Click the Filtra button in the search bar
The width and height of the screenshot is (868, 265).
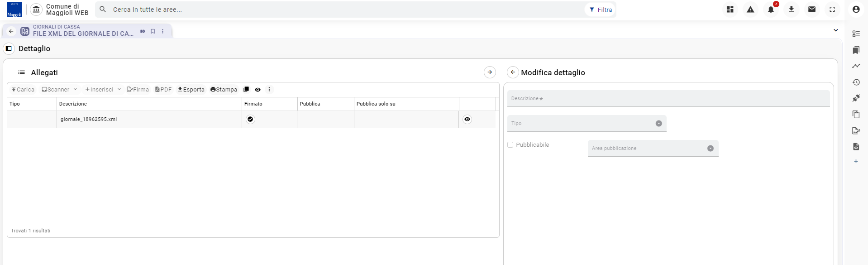point(601,10)
